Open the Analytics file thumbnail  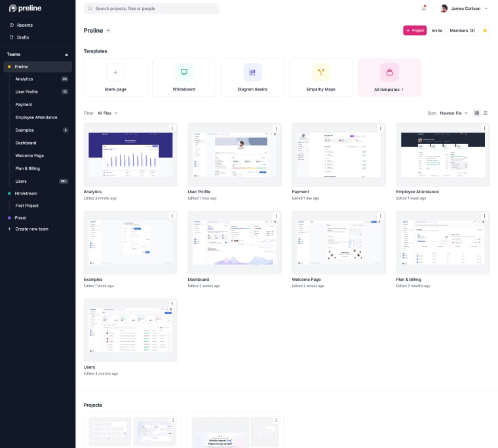coord(130,155)
